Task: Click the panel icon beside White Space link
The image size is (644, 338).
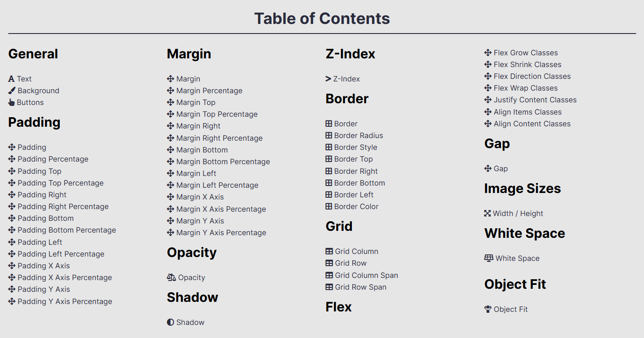Action: coord(489,258)
